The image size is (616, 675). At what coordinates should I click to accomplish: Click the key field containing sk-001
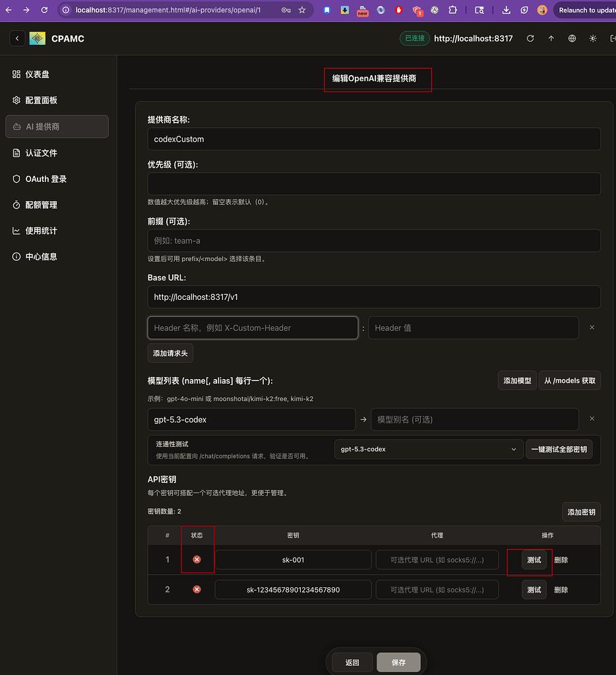[x=293, y=560]
